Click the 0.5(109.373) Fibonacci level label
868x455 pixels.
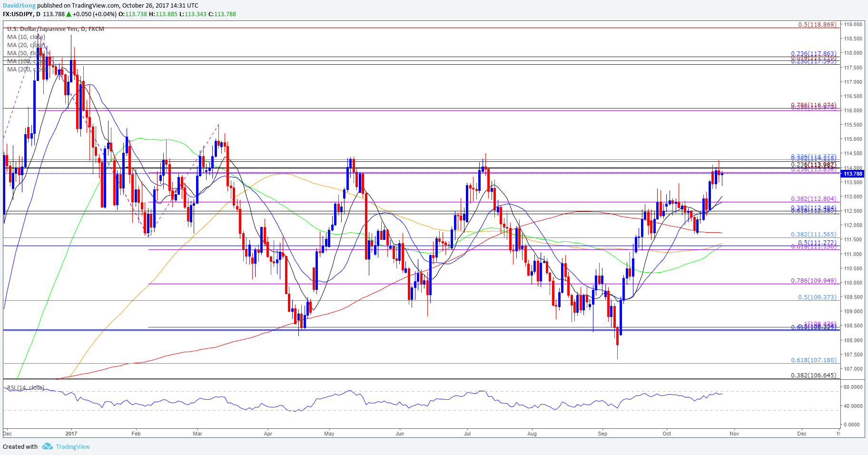coord(817,297)
